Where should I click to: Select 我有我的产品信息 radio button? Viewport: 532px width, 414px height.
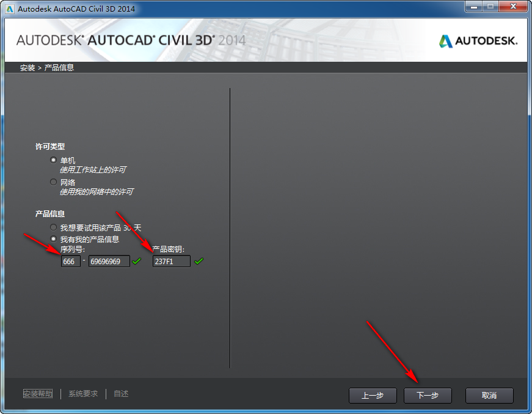click(53, 239)
